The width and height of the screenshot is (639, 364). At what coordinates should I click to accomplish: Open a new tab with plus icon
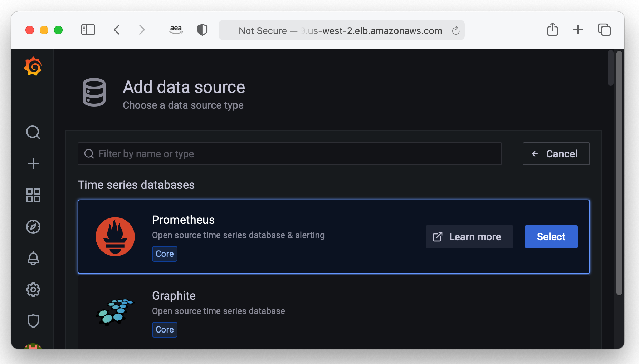578,30
